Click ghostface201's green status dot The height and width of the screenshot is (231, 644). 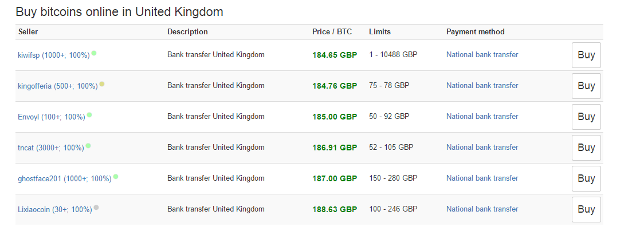(x=116, y=177)
